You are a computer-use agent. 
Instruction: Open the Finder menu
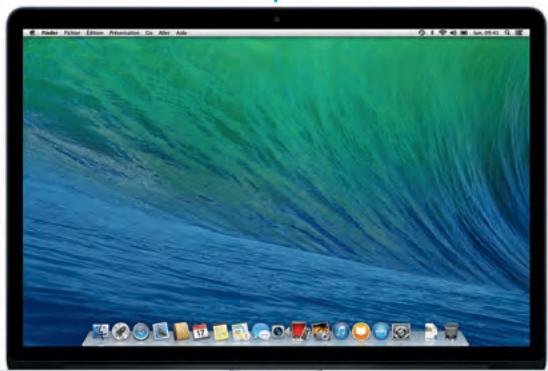coord(50,33)
